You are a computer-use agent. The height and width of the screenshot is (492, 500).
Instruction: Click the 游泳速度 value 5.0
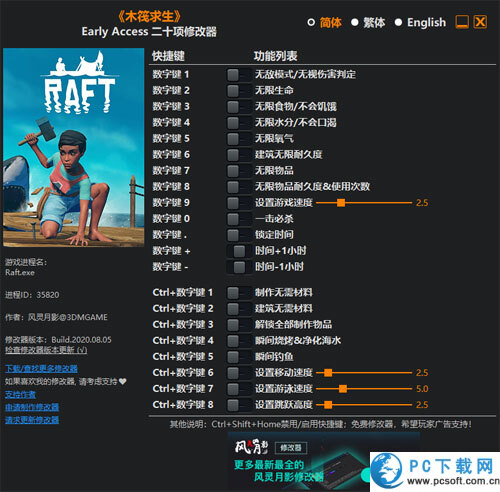click(x=422, y=389)
